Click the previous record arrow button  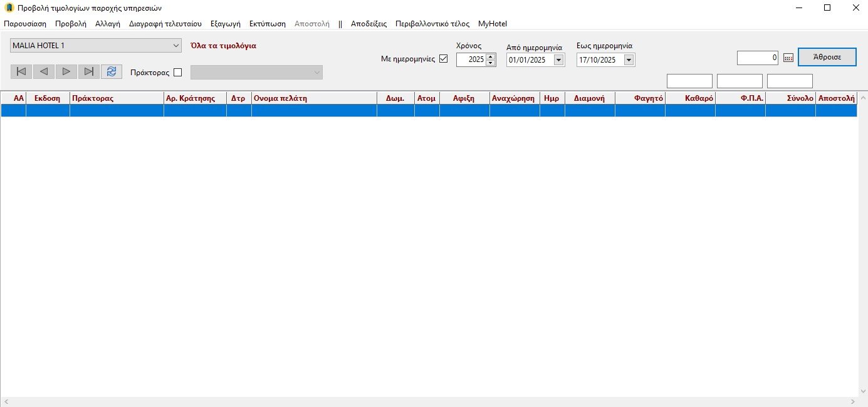pyautogui.click(x=44, y=71)
